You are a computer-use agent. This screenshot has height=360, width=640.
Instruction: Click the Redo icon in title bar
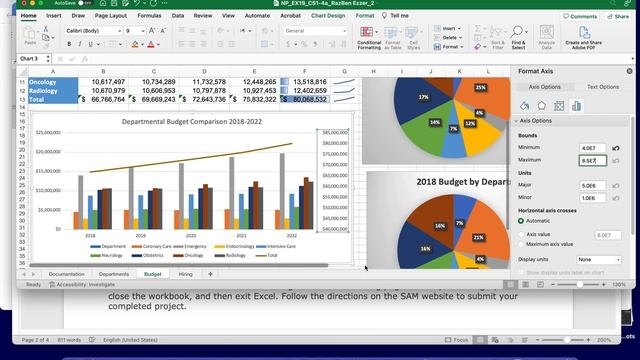(153, 3)
